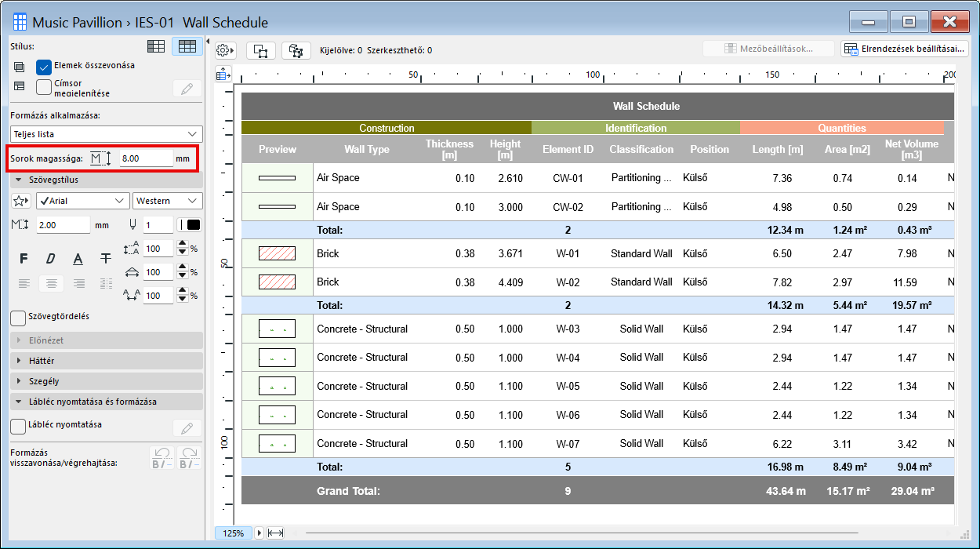
Task: Align text to the right
Action: pos(78,283)
